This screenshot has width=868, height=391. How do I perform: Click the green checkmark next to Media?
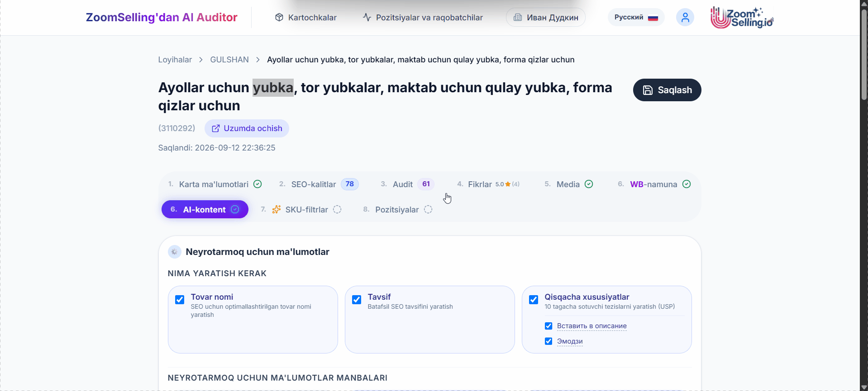coord(589,184)
